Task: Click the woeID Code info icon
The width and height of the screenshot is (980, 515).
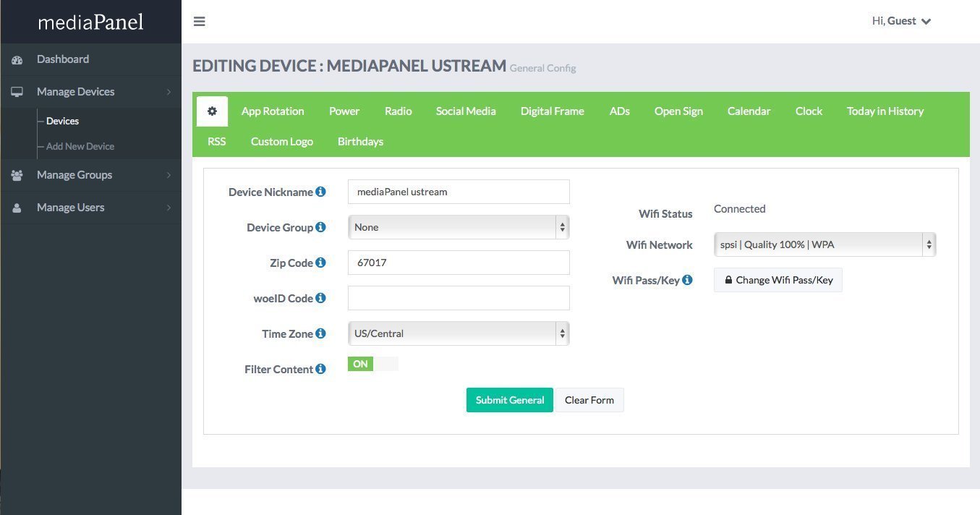Action: tap(320, 298)
